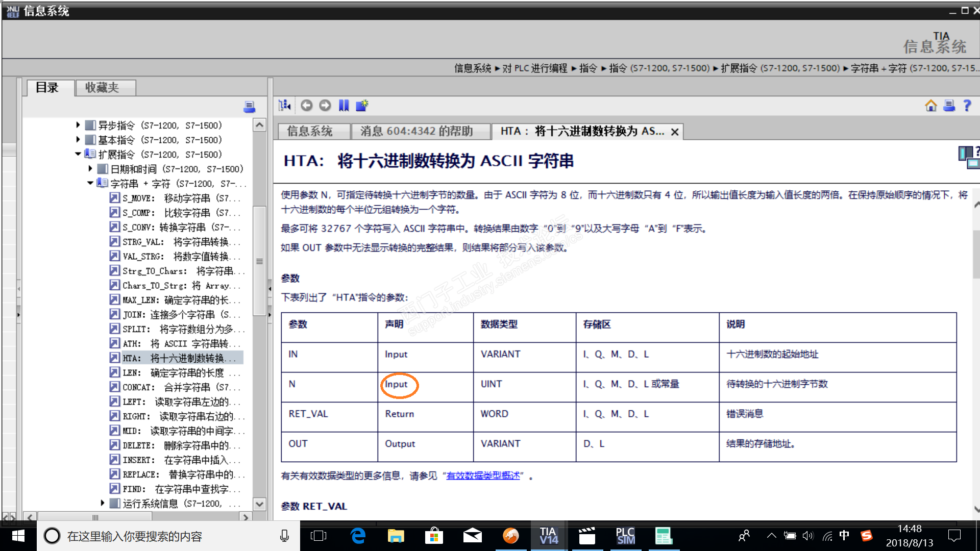Viewport: 980px width, 551px height.
Task: Expand 日期和时间 tree node
Action: tap(90, 168)
